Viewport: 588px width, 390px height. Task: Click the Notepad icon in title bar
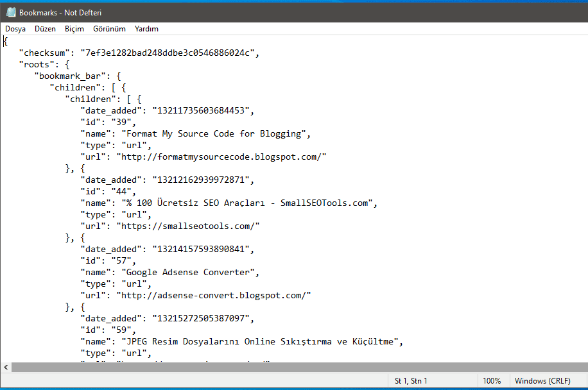[11, 12]
